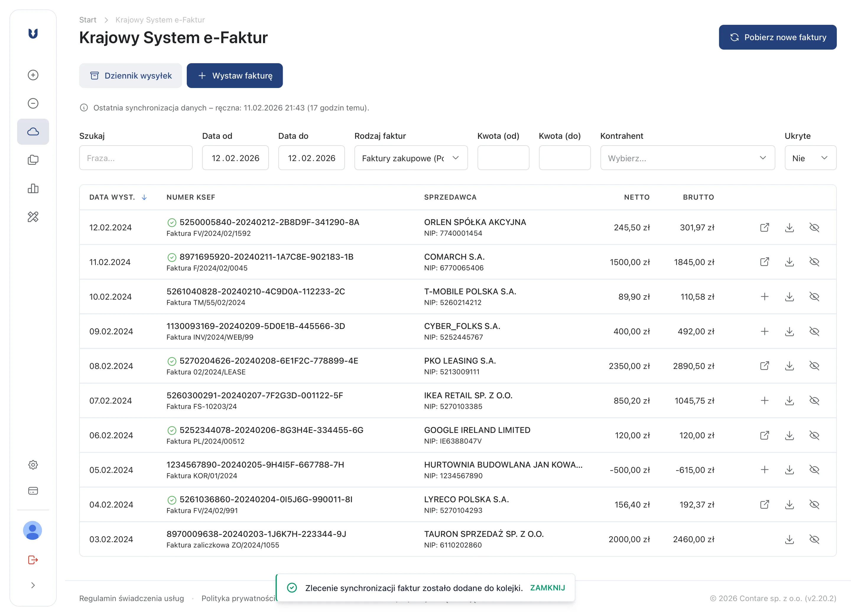Viewport: 851px width, 616px height.
Task: Click the Szukaj phrase input field
Action: 135,158
